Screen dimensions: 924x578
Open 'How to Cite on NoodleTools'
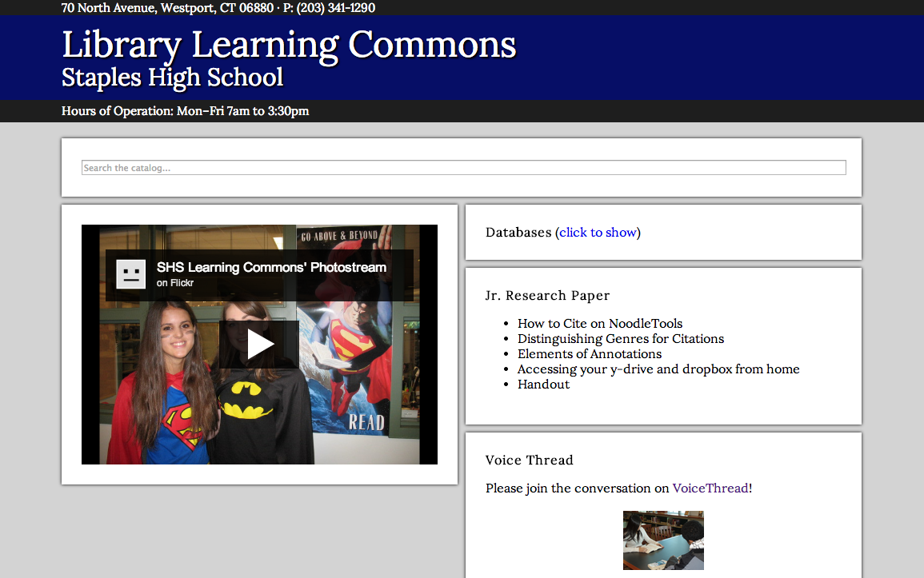pyautogui.click(x=600, y=323)
